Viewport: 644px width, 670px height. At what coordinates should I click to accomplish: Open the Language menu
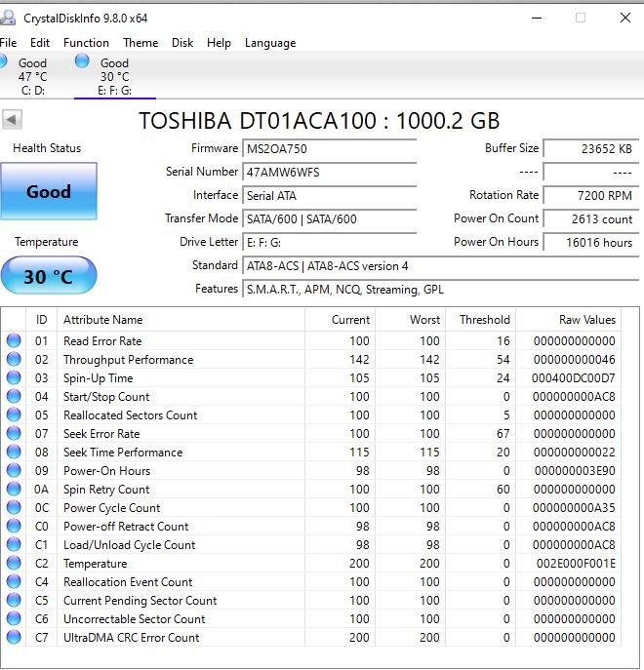(x=270, y=43)
